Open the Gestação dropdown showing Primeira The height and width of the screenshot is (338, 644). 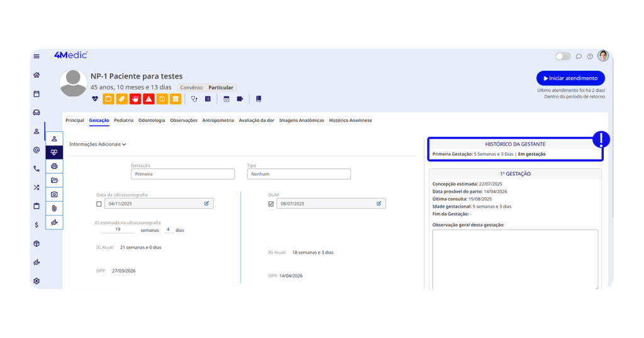click(x=182, y=174)
